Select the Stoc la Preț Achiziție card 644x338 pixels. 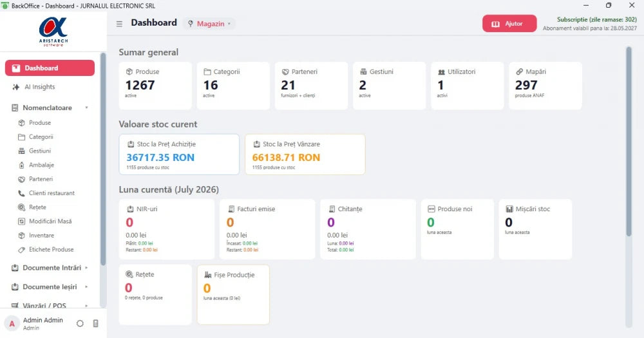point(179,155)
